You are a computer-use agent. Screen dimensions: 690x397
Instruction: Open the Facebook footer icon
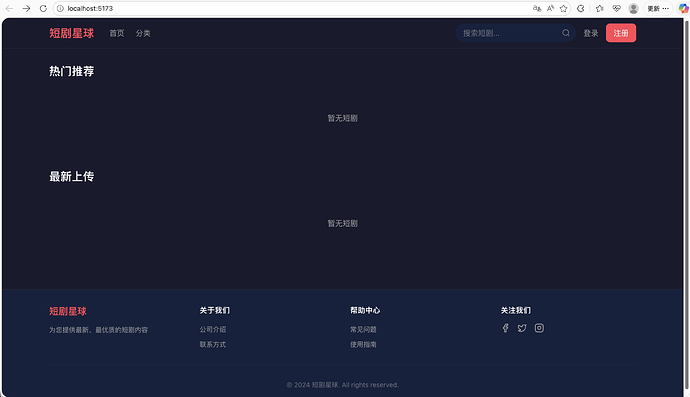pyautogui.click(x=505, y=328)
